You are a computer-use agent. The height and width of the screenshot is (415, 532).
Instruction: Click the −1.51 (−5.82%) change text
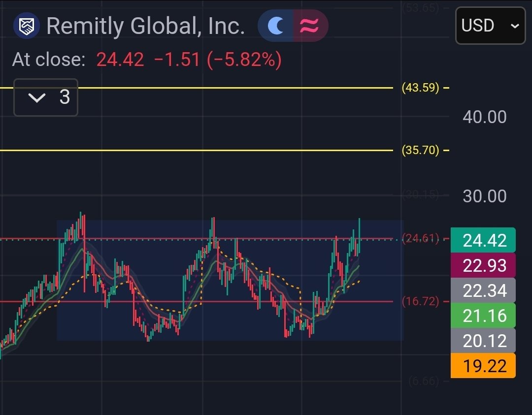[218, 60]
